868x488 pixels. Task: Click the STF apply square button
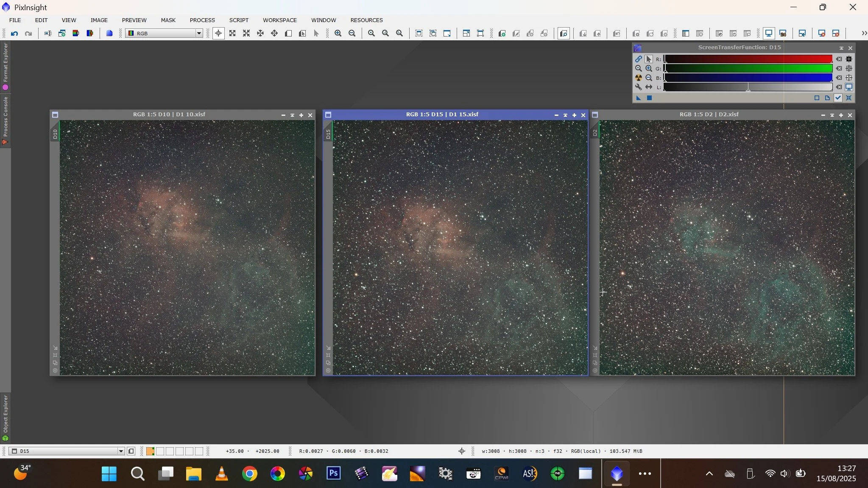click(x=649, y=98)
